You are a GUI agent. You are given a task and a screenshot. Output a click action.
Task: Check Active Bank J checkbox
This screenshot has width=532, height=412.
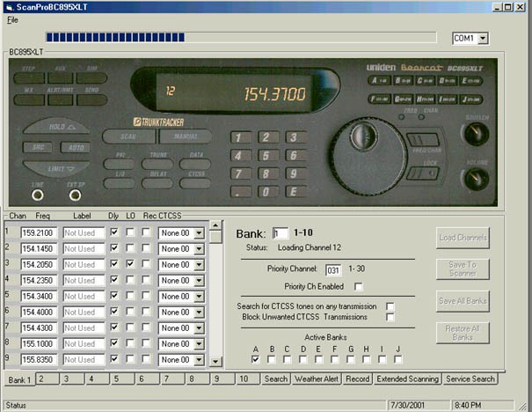click(x=398, y=359)
